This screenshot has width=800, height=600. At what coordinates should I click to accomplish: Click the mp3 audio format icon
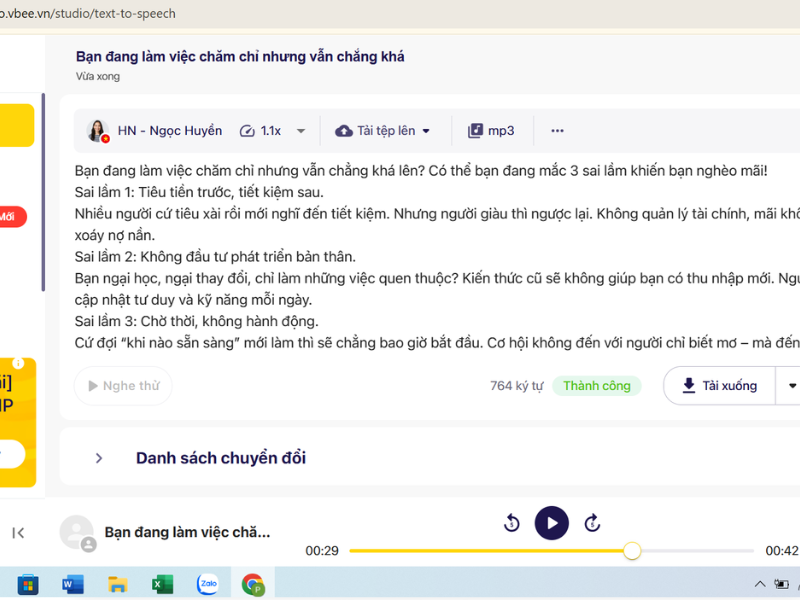pos(475,131)
